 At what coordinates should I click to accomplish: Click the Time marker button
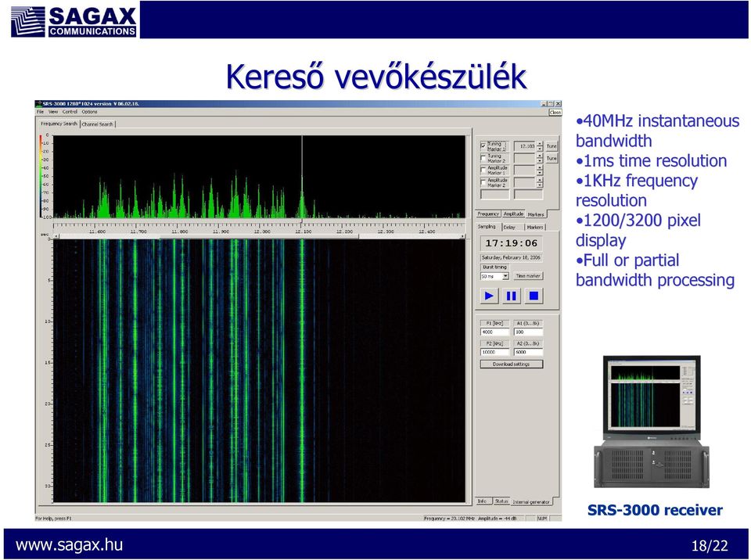pos(528,276)
